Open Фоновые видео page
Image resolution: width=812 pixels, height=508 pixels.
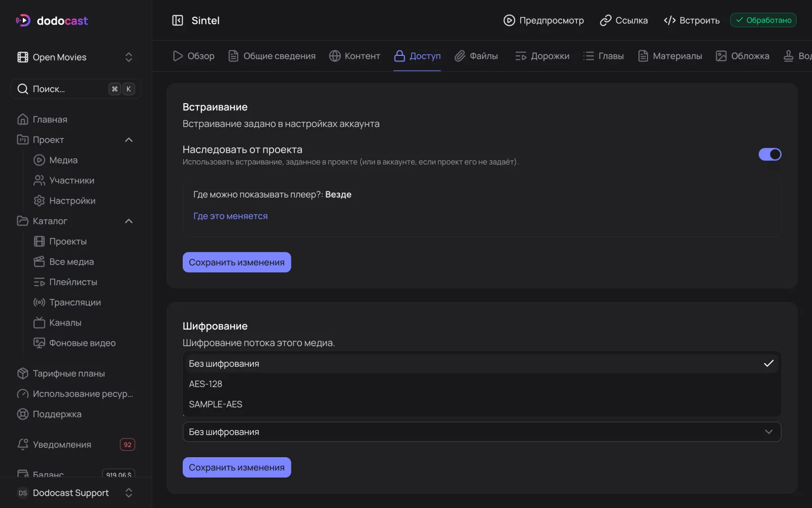pos(84,343)
